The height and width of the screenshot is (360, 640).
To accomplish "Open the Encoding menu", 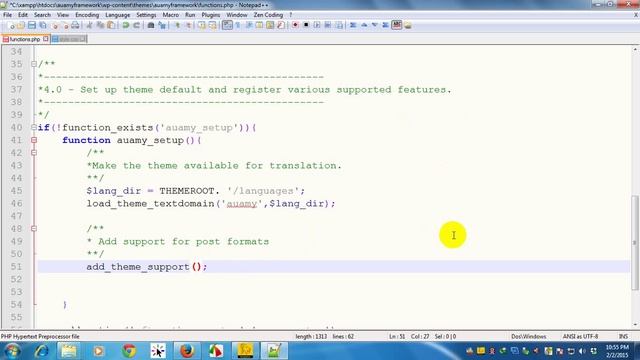I will 87,15.
